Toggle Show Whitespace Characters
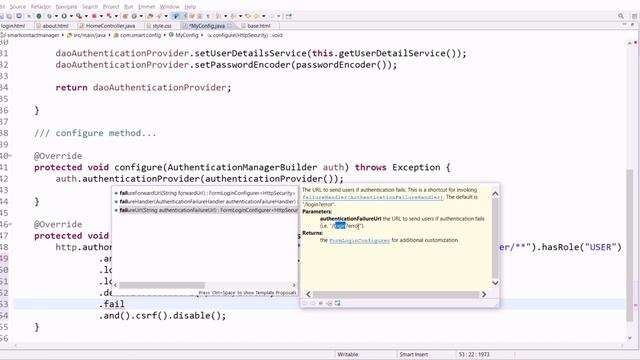640x360 pixels. coord(208,16)
